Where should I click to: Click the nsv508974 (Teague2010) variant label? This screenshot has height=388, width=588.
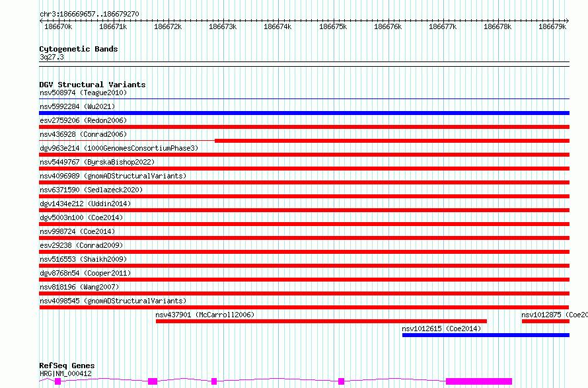83,93
